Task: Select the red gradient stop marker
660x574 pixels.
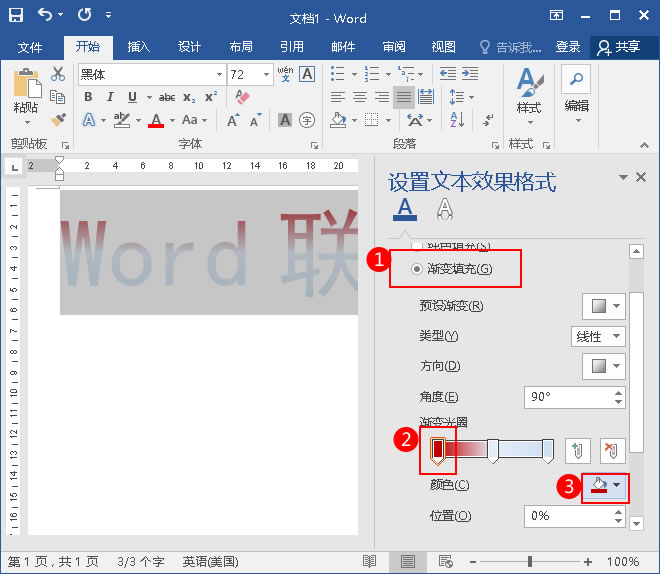Action: tap(438, 451)
